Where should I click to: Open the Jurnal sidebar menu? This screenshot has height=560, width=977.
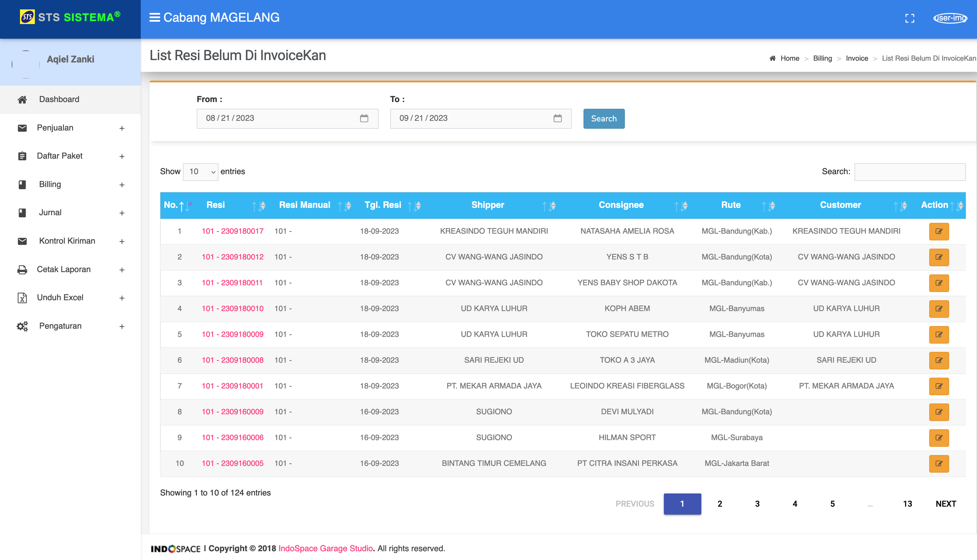(x=70, y=213)
